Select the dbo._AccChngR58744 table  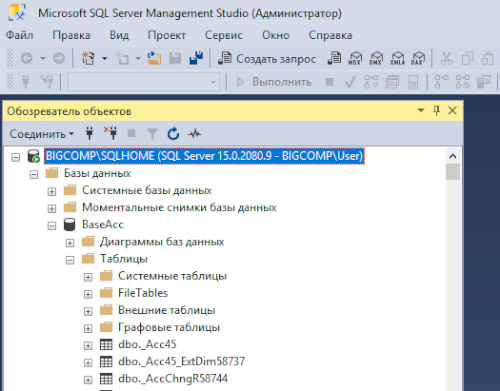[173, 379]
